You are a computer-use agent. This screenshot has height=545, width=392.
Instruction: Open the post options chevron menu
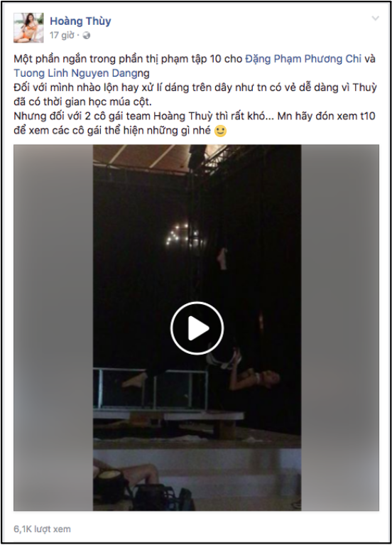(376, 18)
